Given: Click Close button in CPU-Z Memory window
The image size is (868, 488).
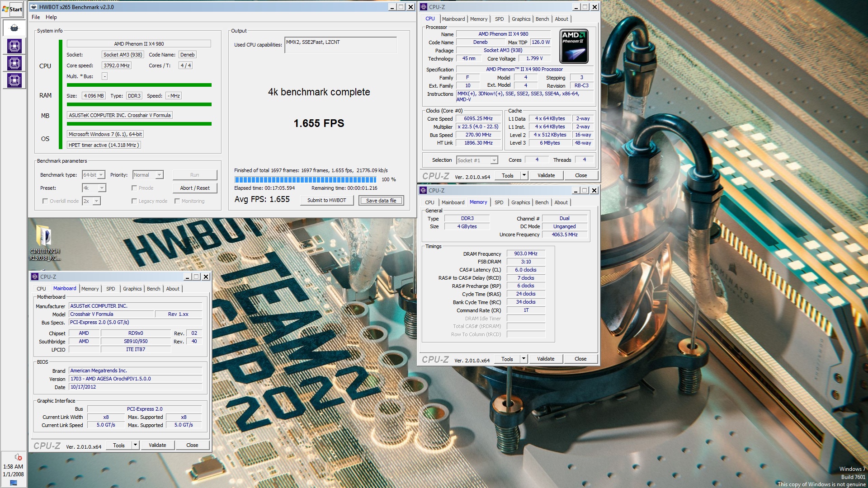Looking at the screenshot, I should pos(580,359).
